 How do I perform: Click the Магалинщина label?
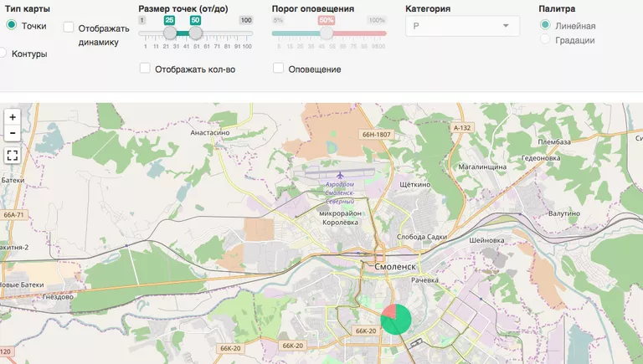coord(482,167)
